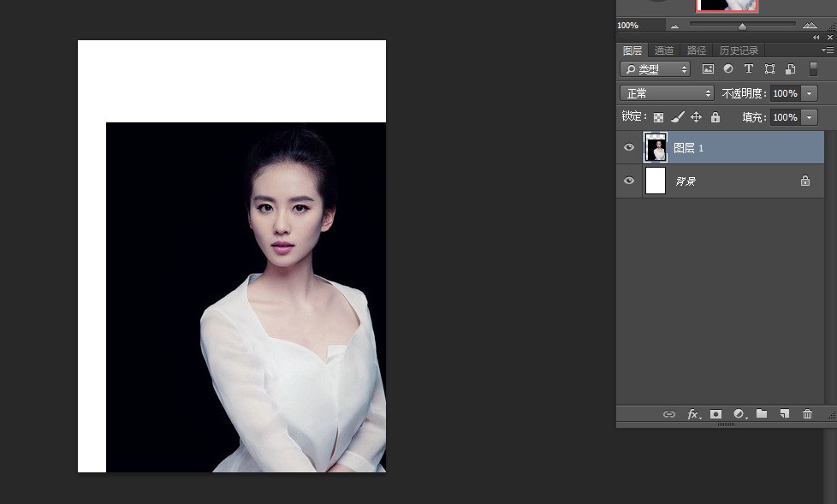Select the 背景 layer name
Image resolution: width=837 pixels, height=504 pixels.
[x=686, y=181]
